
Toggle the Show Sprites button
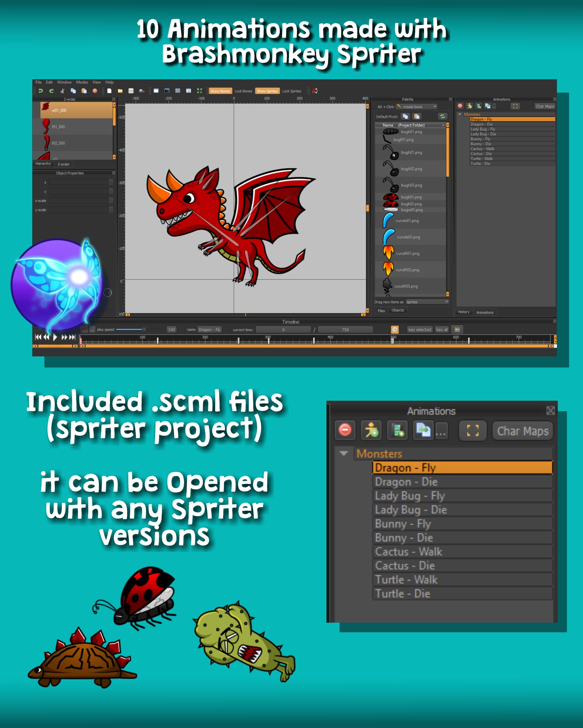coord(267,91)
